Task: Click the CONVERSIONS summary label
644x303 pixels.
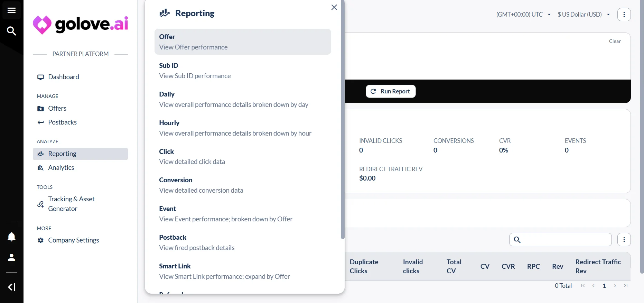Action: coord(454,141)
